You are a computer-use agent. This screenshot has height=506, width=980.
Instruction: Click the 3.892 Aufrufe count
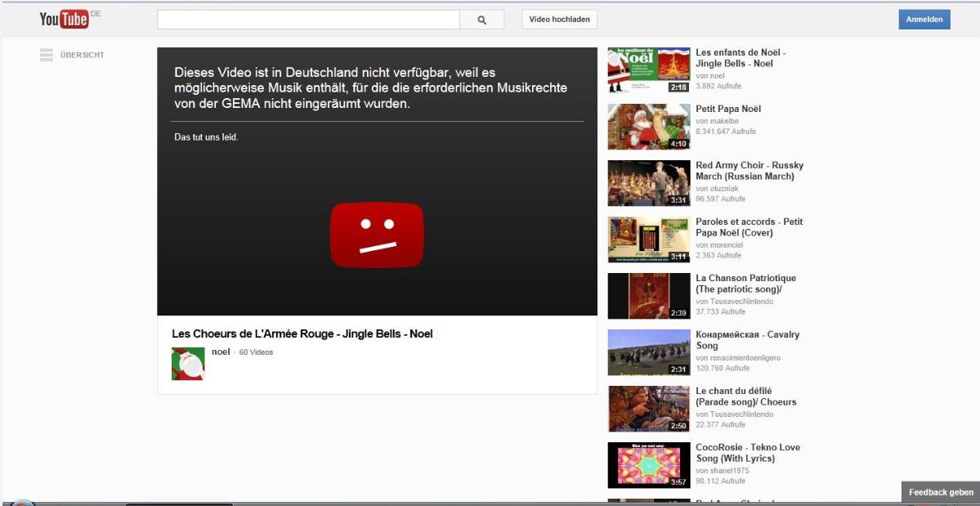click(718, 86)
